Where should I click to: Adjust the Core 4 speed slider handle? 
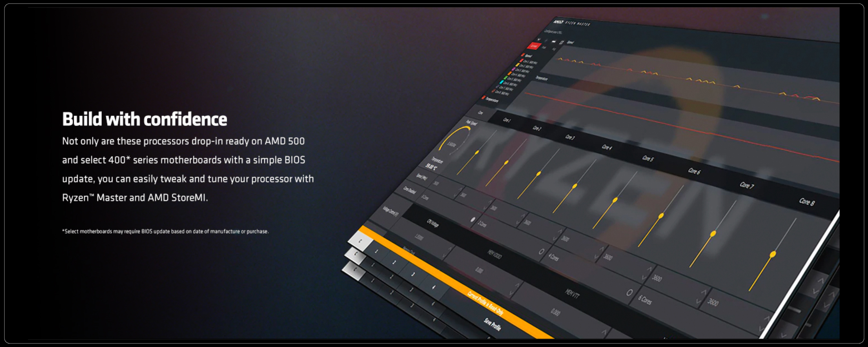tap(575, 186)
